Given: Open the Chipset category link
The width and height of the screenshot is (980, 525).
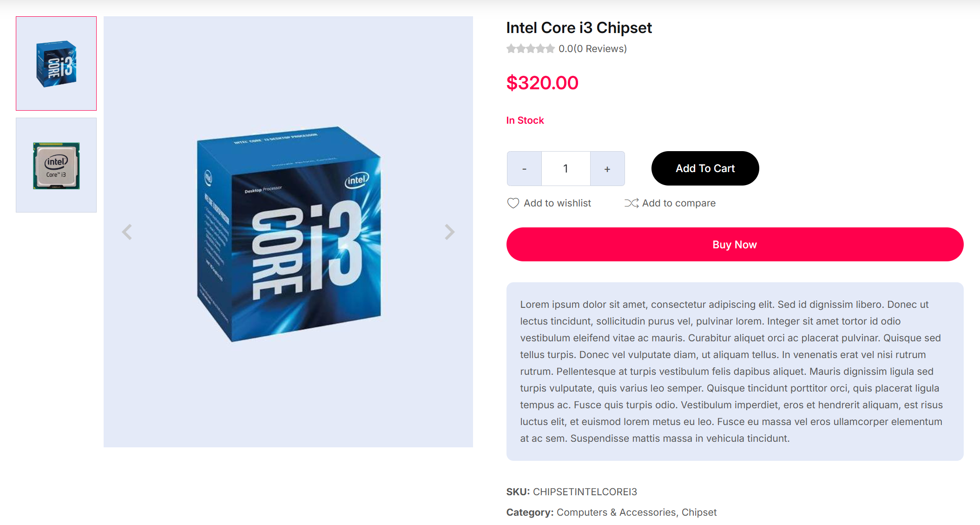Looking at the screenshot, I should [699, 512].
